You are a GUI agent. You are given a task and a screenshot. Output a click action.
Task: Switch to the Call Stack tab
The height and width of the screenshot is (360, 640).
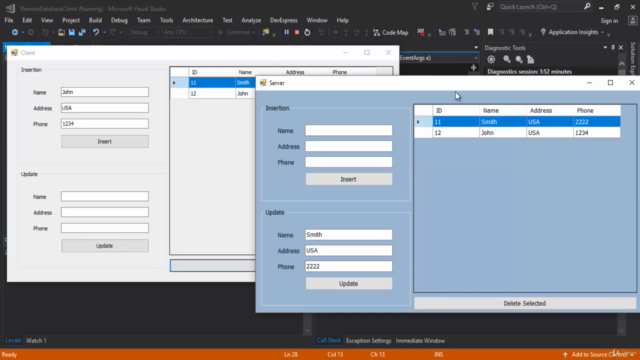329,340
